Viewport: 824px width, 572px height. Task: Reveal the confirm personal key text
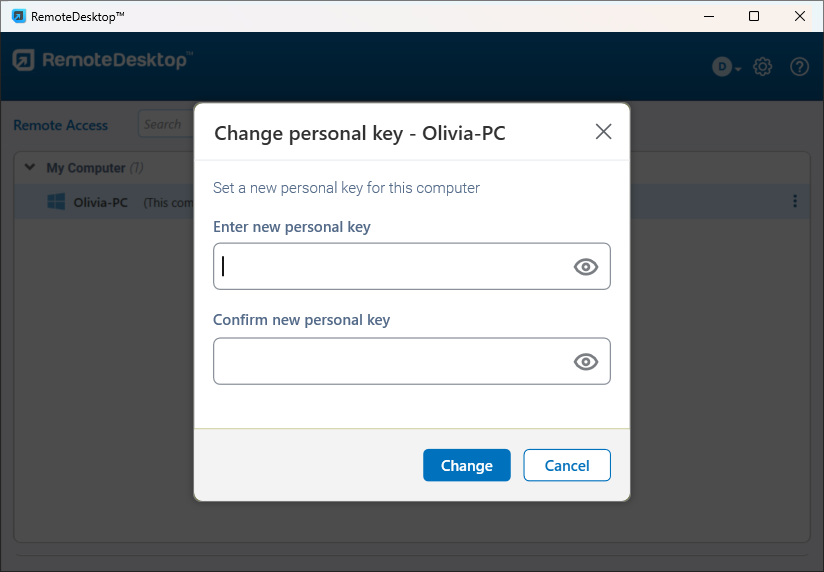coord(586,361)
